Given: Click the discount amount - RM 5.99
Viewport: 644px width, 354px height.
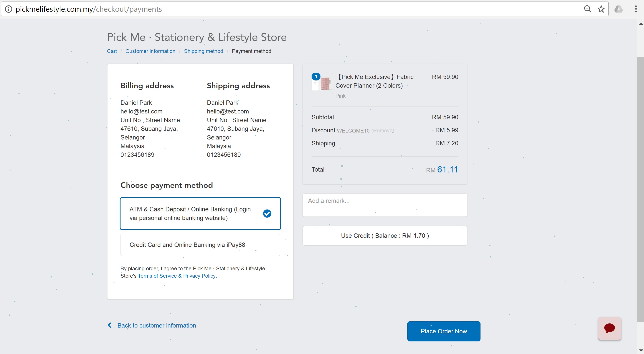Looking at the screenshot, I should 445,130.
